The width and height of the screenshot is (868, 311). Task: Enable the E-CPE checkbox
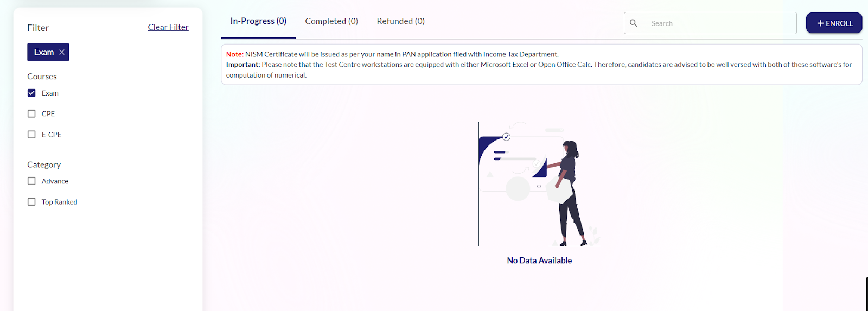pyautogui.click(x=31, y=134)
